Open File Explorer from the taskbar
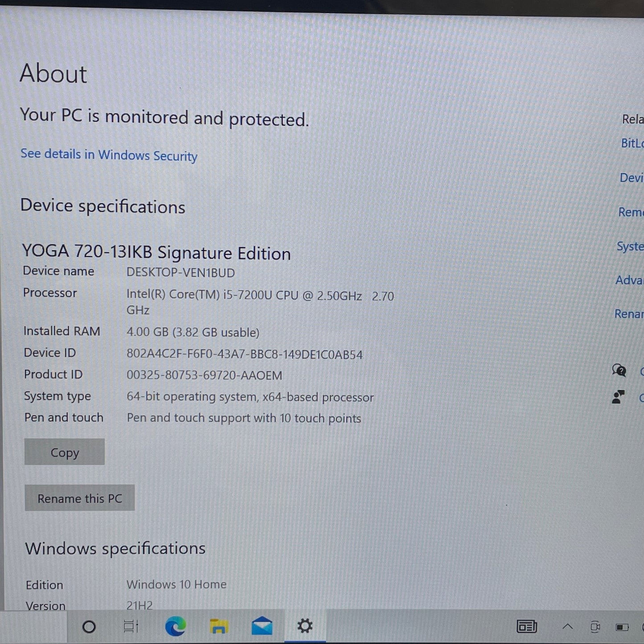This screenshot has height=644, width=644. point(219,627)
